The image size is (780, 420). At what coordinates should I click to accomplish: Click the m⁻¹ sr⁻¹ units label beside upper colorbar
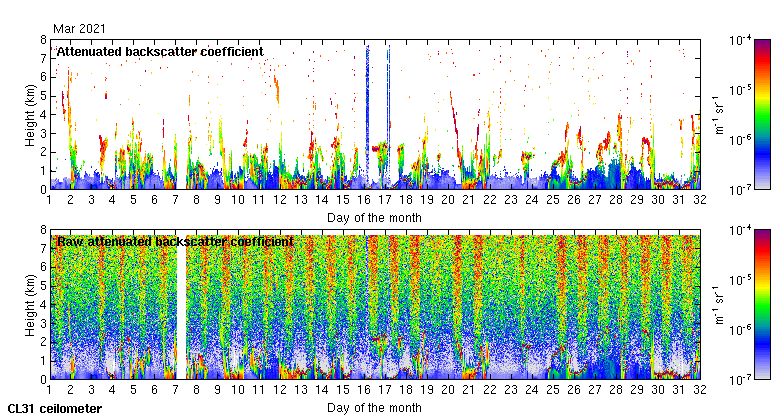(720, 114)
